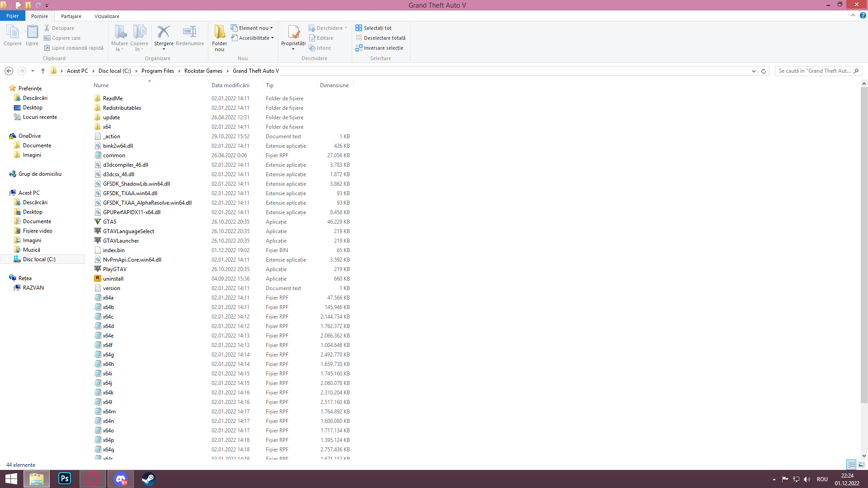This screenshot has width=868, height=488.
Task: Switch to the Pornire ribbon tab
Action: tap(40, 16)
